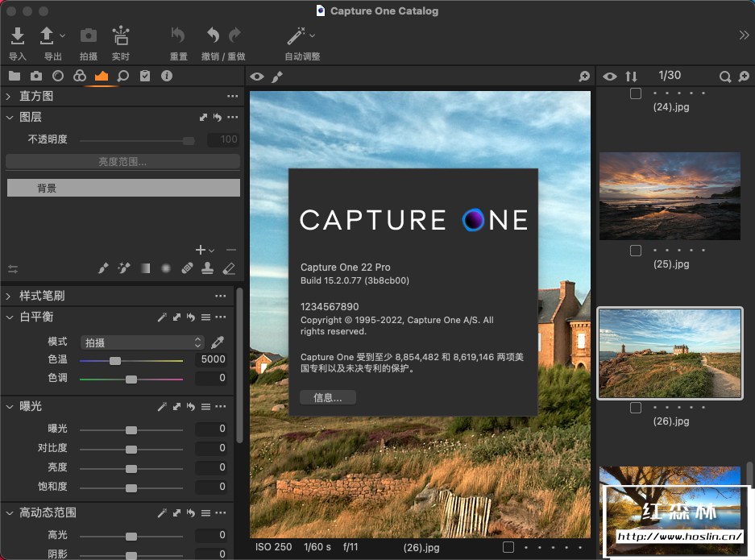Click the Auto Adjust magic wand icon
This screenshot has width=755, height=560.
point(297,36)
